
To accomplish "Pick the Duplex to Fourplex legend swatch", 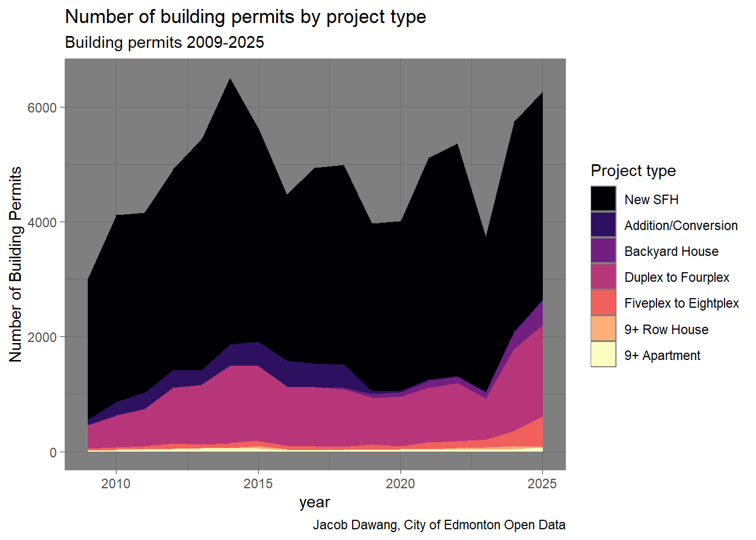I will click(603, 277).
